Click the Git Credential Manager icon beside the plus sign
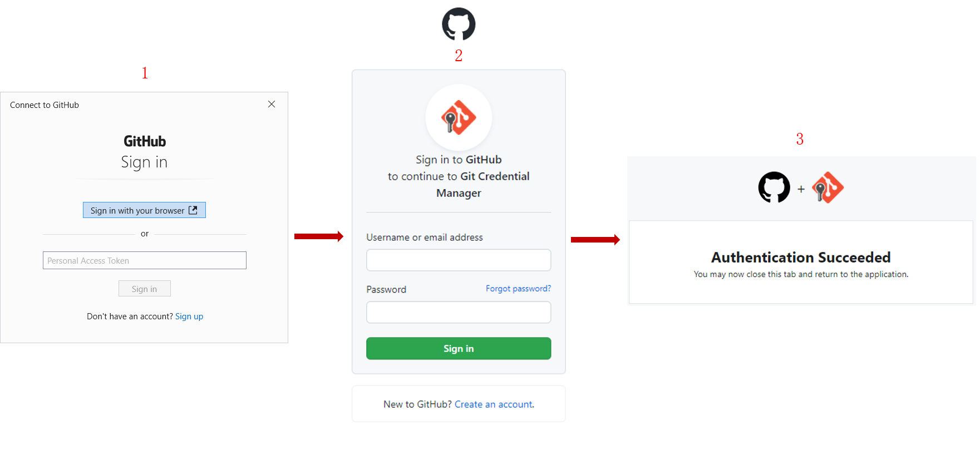Viewport: 980px width, 465px height. click(828, 188)
